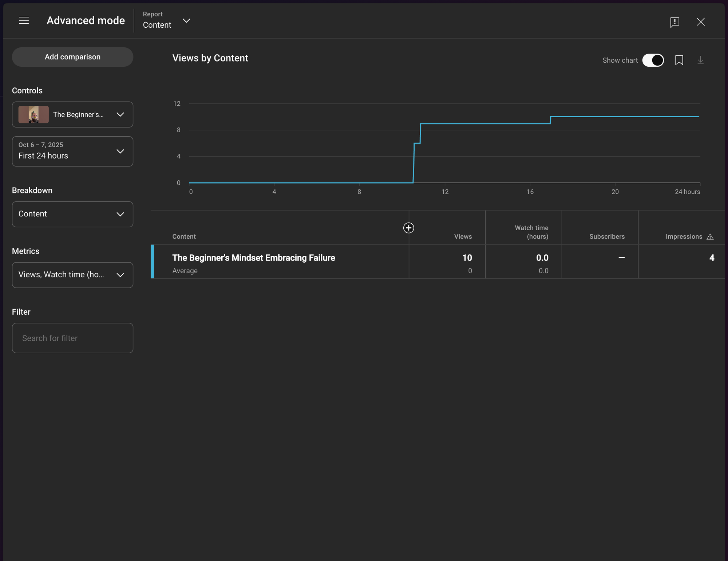Screen dimensions: 728x561
Task: Expand the Breakdown Content dropdown
Action: [x=72, y=214]
